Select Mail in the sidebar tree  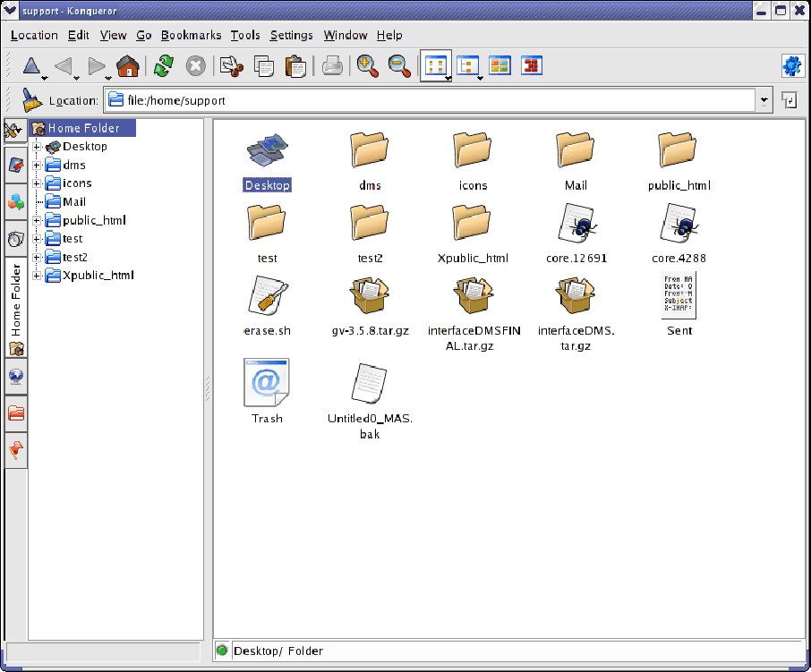click(x=65, y=201)
